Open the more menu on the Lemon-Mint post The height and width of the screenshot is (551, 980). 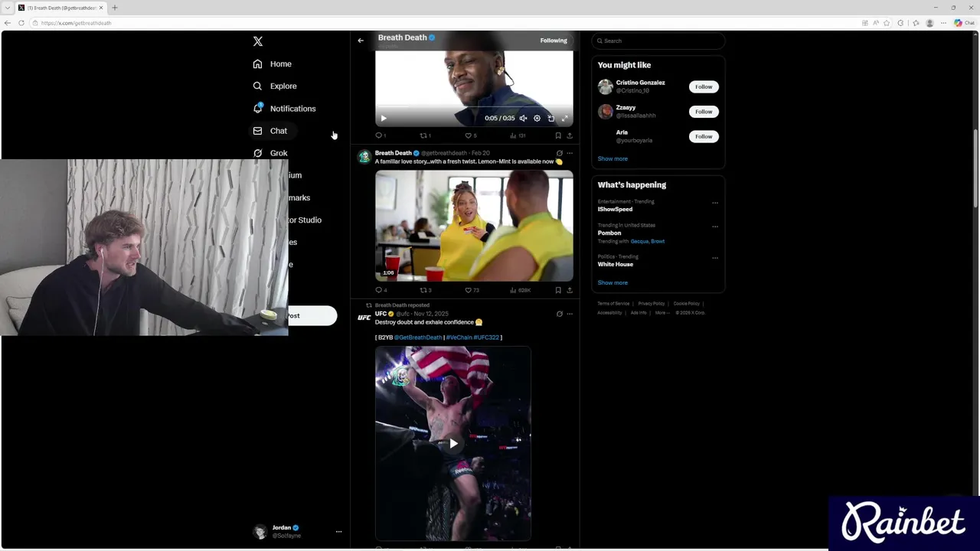pyautogui.click(x=570, y=153)
